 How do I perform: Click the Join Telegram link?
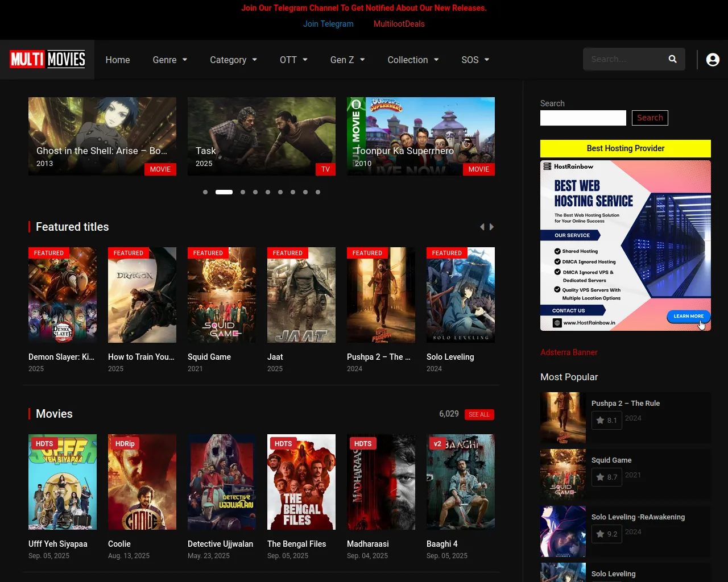(x=328, y=24)
